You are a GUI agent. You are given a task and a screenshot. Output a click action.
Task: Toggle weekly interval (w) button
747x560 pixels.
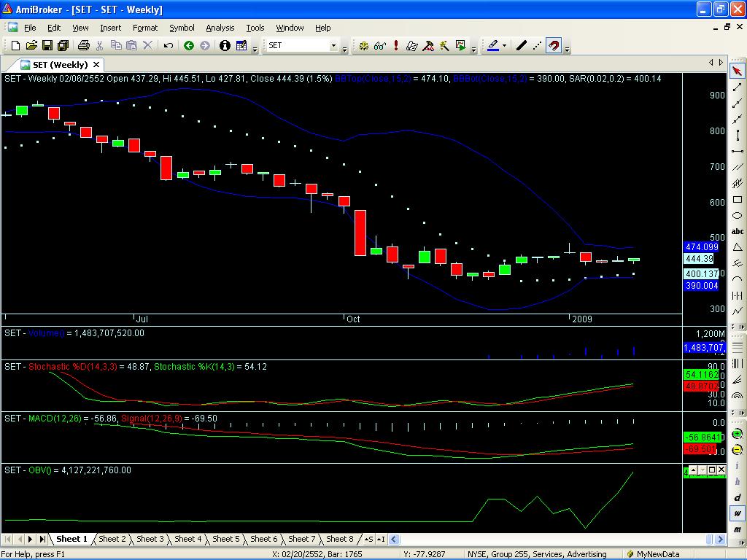(737, 513)
